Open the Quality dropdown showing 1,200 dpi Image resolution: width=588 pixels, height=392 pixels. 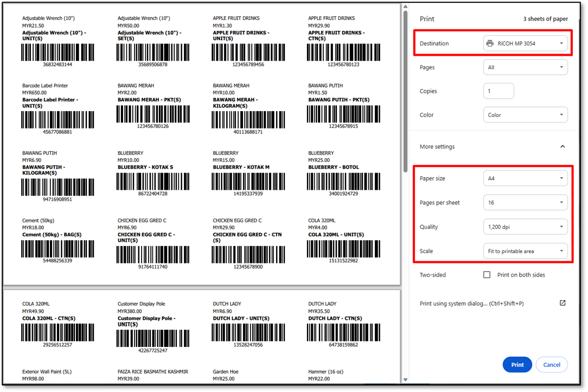click(x=525, y=227)
